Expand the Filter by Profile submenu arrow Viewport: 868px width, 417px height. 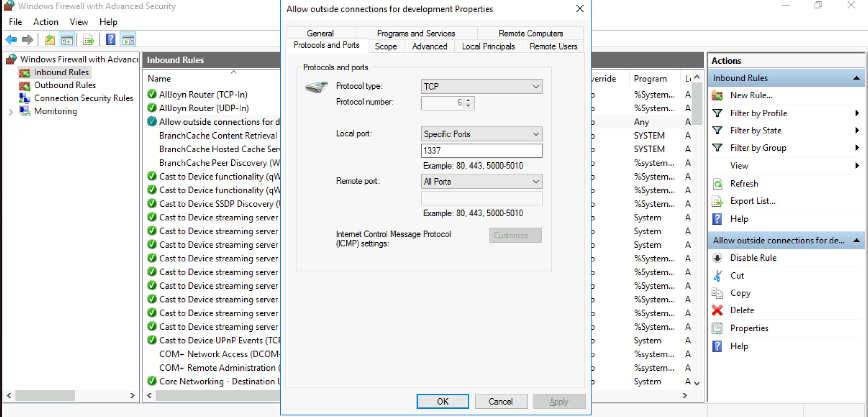(x=857, y=113)
